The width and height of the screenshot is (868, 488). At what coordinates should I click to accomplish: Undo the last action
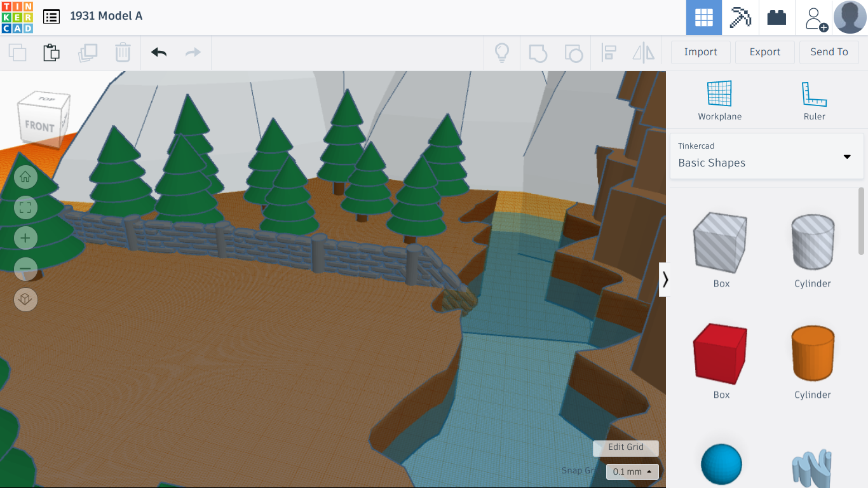click(x=158, y=53)
